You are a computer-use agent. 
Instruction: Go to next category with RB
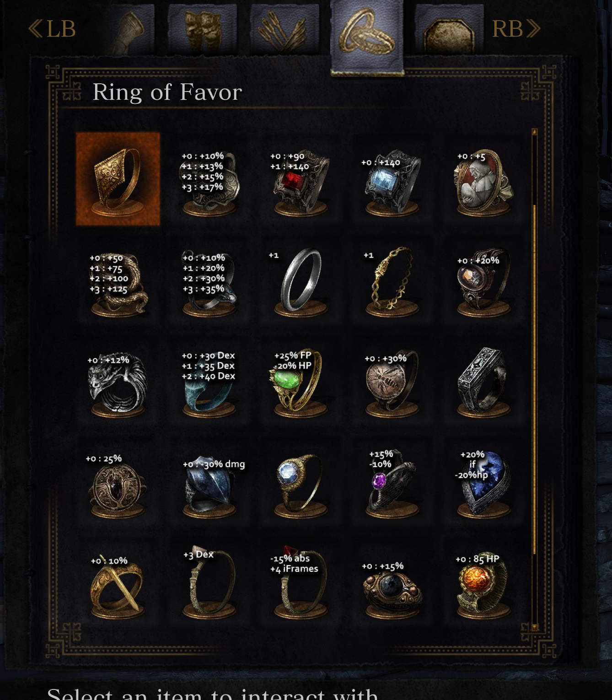point(516,29)
